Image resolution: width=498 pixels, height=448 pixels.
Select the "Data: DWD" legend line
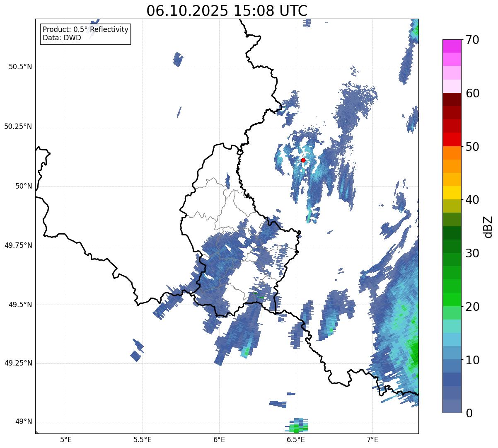pyautogui.click(x=62, y=38)
